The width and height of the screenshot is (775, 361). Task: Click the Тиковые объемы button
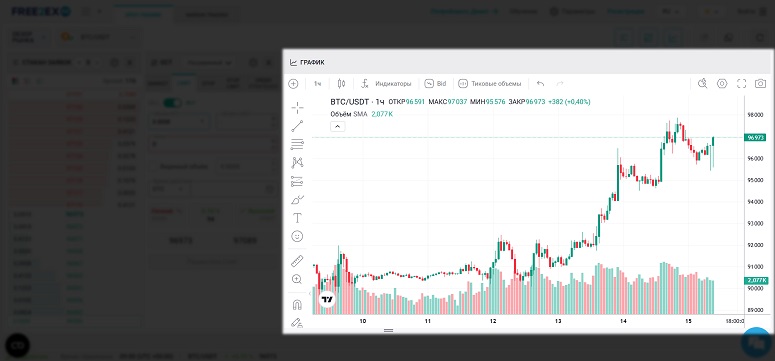tap(489, 84)
